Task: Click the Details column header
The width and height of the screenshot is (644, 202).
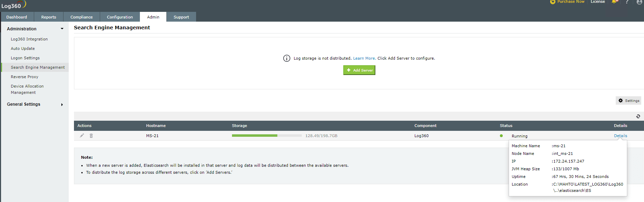Action: (x=621, y=126)
